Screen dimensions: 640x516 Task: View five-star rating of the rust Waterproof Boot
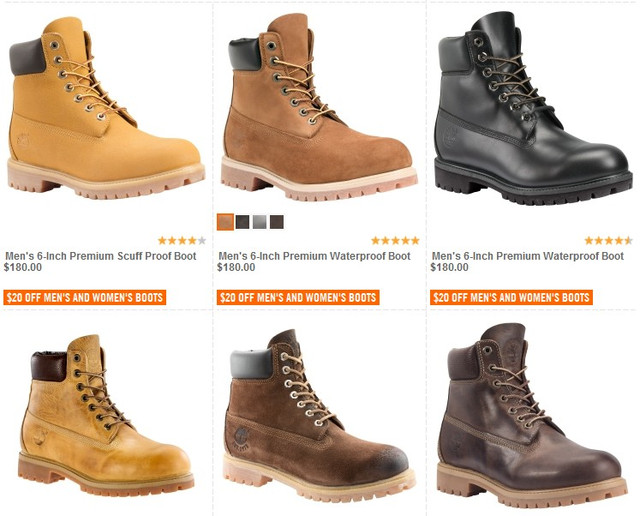click(x=395, y=240)
